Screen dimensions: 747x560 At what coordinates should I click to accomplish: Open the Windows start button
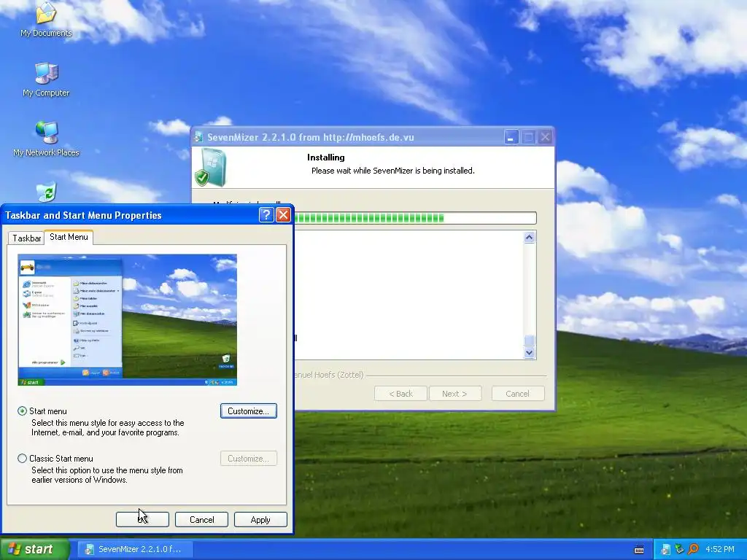34,549
